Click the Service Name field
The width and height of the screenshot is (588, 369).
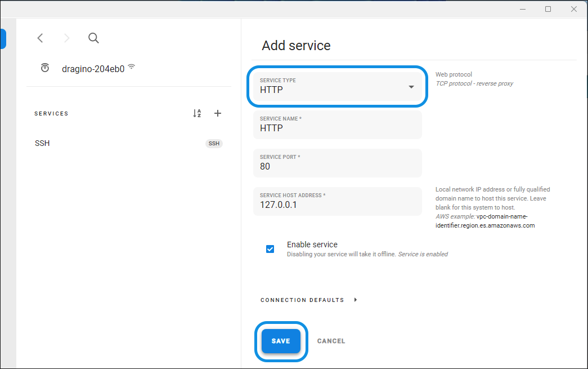pyautogui.click(x=338, y=125)
